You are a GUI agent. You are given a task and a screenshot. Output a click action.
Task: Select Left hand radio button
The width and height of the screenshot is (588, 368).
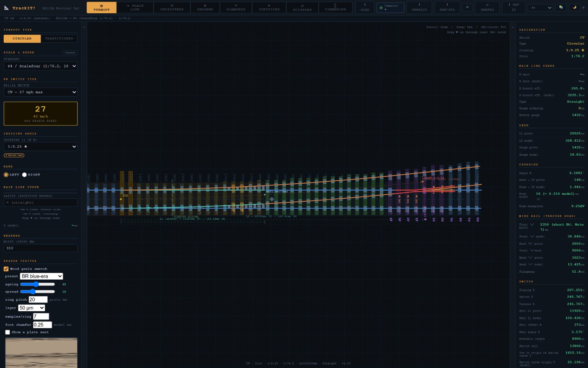point(6,175)
